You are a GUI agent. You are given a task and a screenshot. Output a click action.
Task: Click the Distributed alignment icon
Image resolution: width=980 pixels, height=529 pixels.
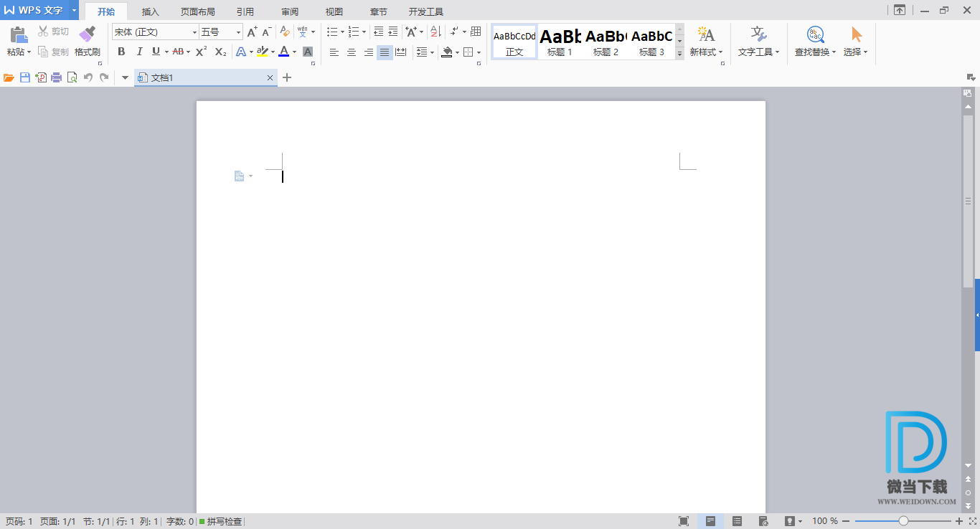tap(401, 52)
